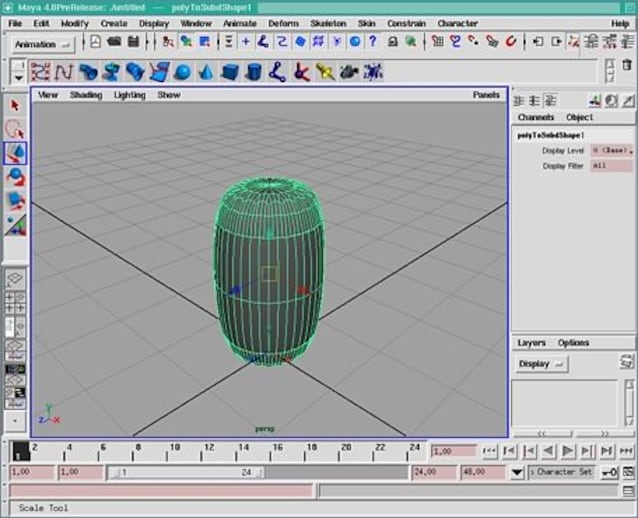
Task: Switch to single perspective view layout
Action: click(x=16, y=279)
